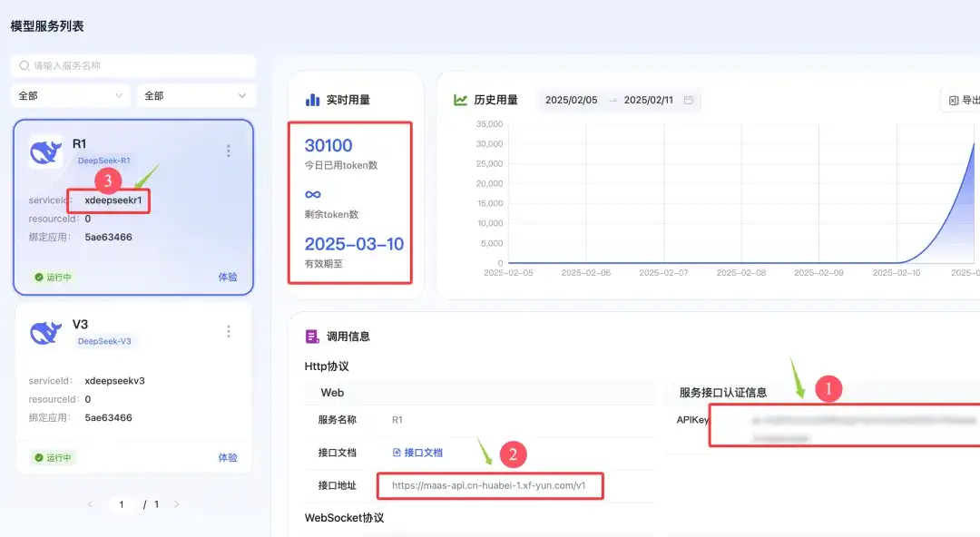Open 体验 link on V3 card

coord(228,457)
